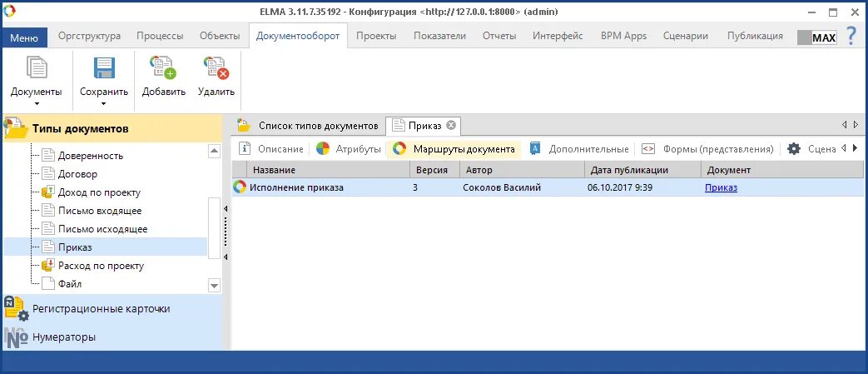This screenshot has height=374, width=868.
Task: Click the Описание info icon
Action: pos(245,148)
